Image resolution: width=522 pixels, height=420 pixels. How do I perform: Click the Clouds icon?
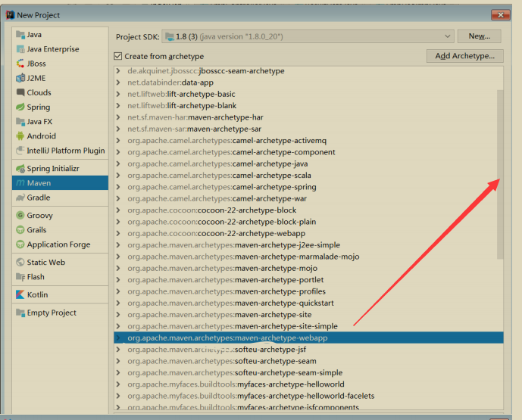click(20, 92)
